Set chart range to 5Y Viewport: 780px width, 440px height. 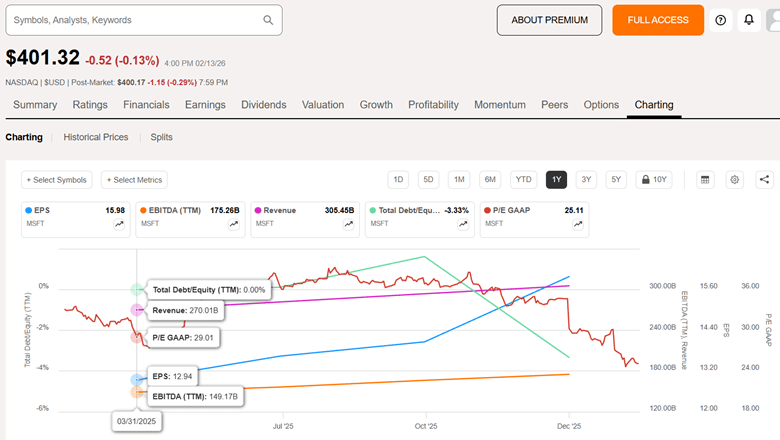click(x=616, y=180)
